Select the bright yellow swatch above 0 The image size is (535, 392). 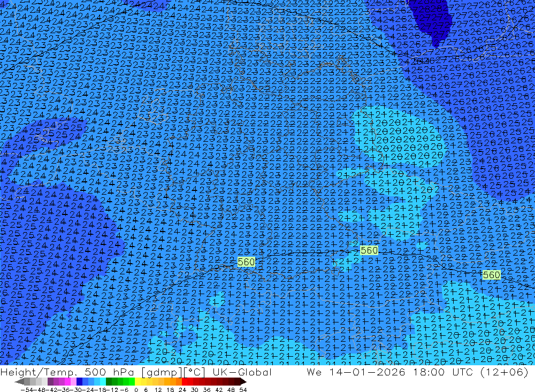[138, 381]
